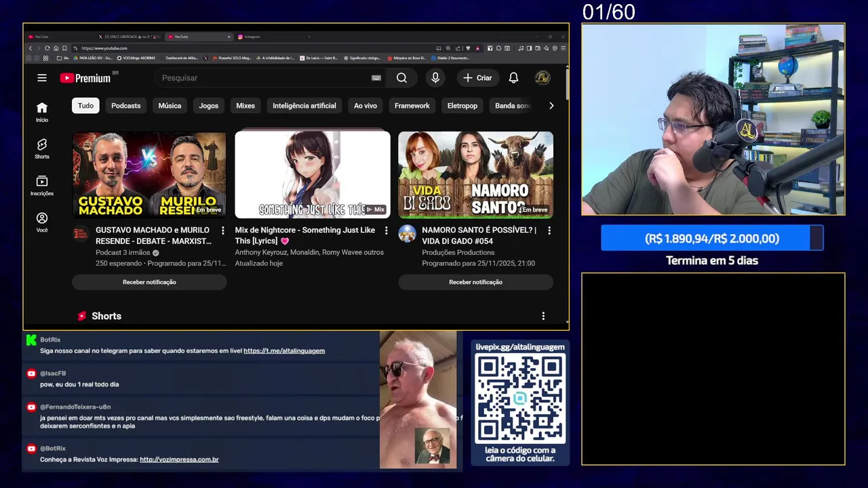
Task: Go to Início in YouTube sidebar
Action: 42,112
